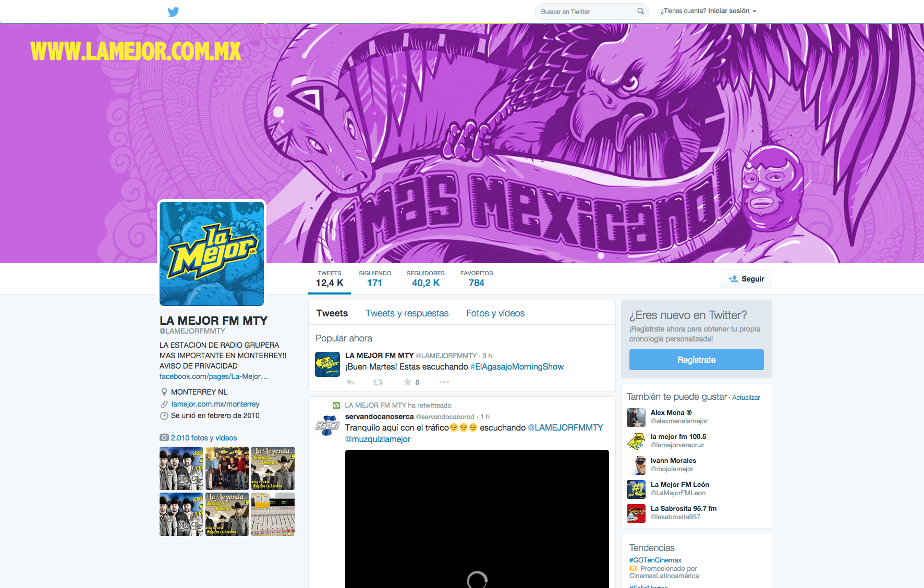Screen dimensions: 924x588
Task: Click the la mejor fm 100.5 avatar
Action: pyautogui.click(x=636, y=441)
